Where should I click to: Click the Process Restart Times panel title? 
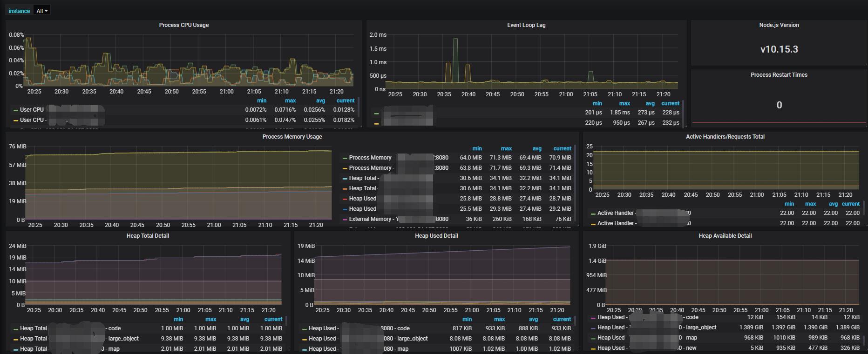point(779,75)
